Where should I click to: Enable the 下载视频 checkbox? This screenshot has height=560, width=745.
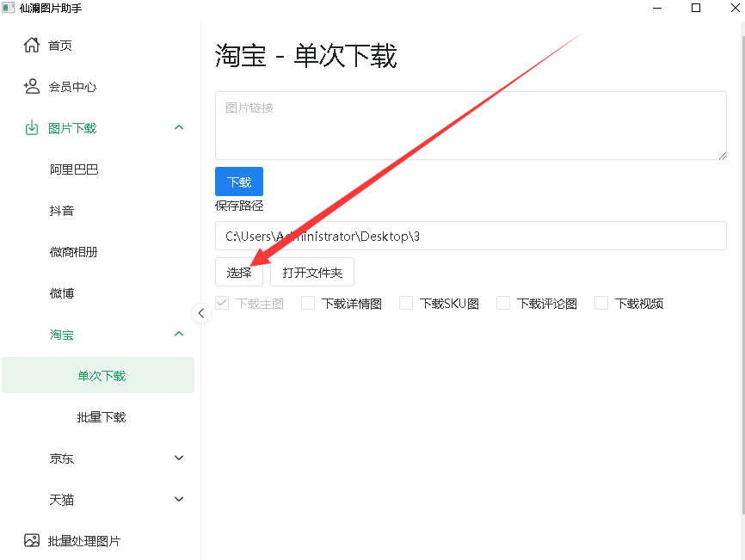pos(601,303)
